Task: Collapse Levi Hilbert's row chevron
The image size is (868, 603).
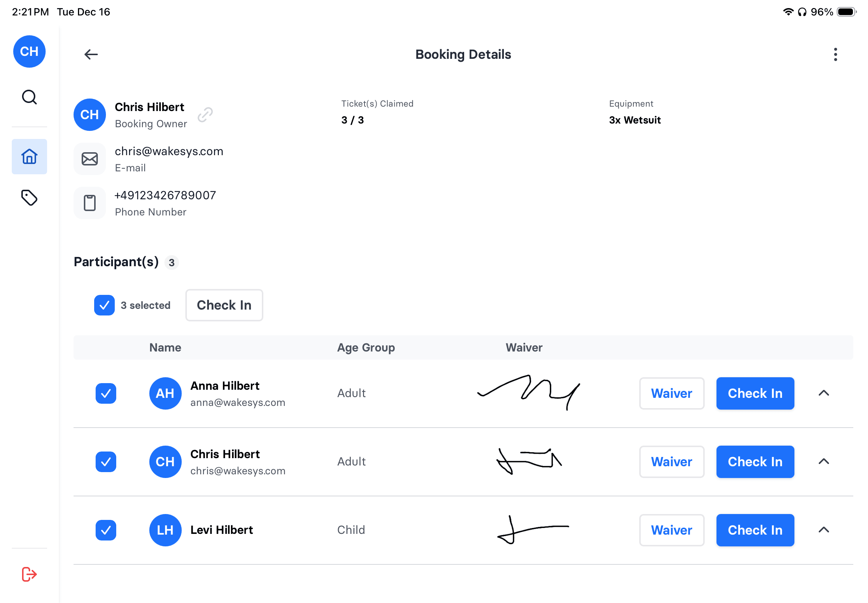Action: (824, 530)
